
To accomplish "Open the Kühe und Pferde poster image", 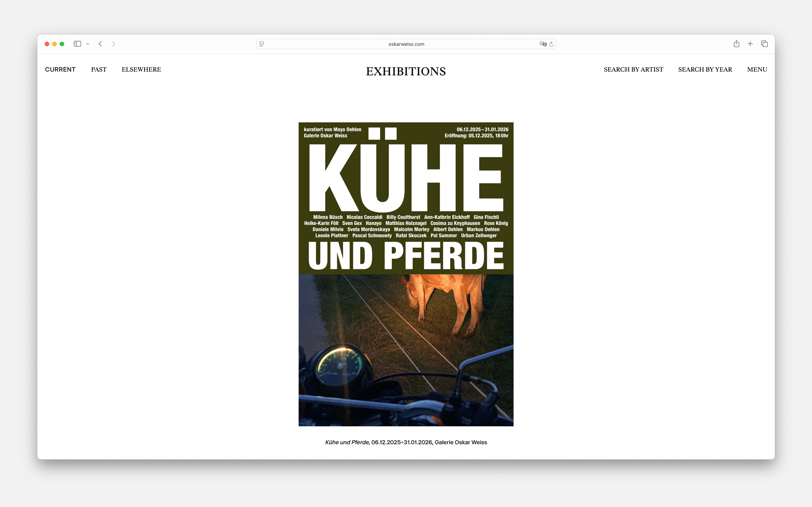I will tap(406, 274).
